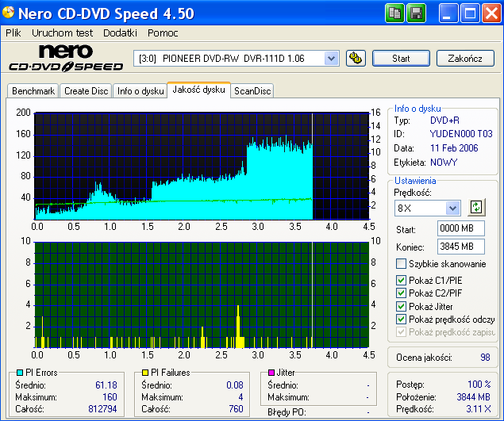Click the PI Failures average 0.08
This screenshot has width=504, height=421.
point(235,385)
